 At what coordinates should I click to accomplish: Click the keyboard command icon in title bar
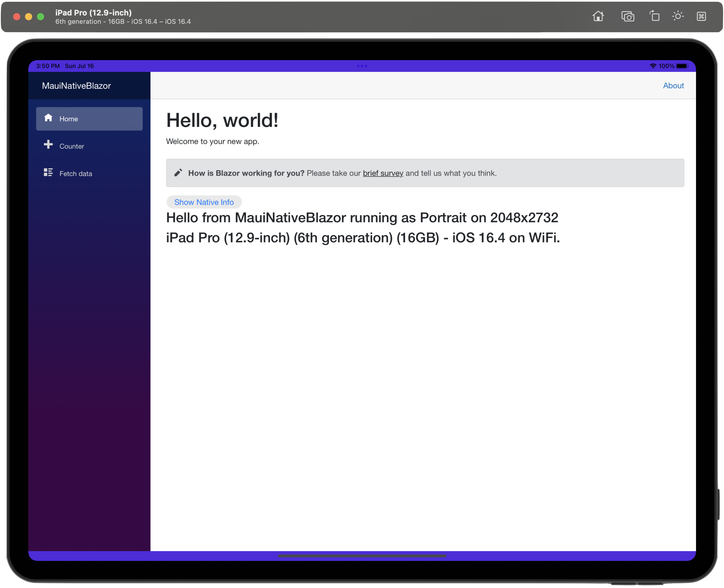coord(701,16)
